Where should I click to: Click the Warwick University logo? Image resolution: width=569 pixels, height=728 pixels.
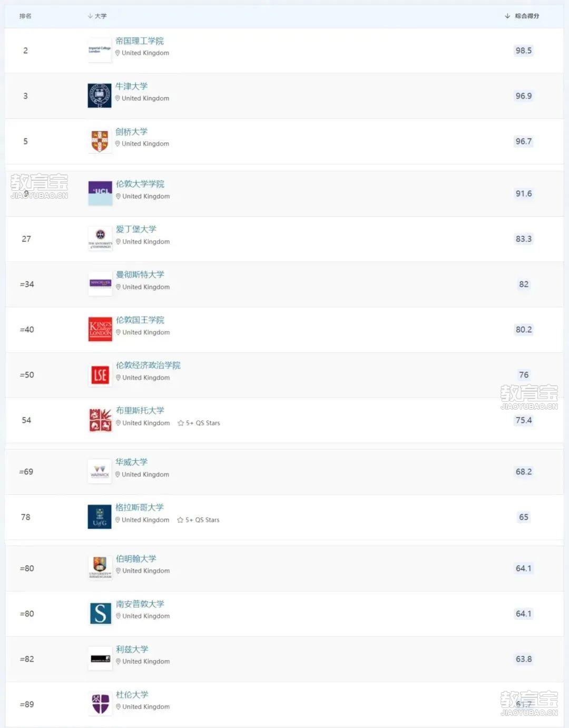(x=100, y=471)
